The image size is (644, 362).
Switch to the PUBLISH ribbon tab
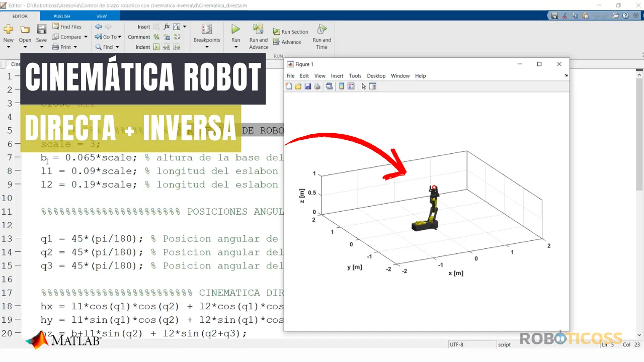click(62, 16)
